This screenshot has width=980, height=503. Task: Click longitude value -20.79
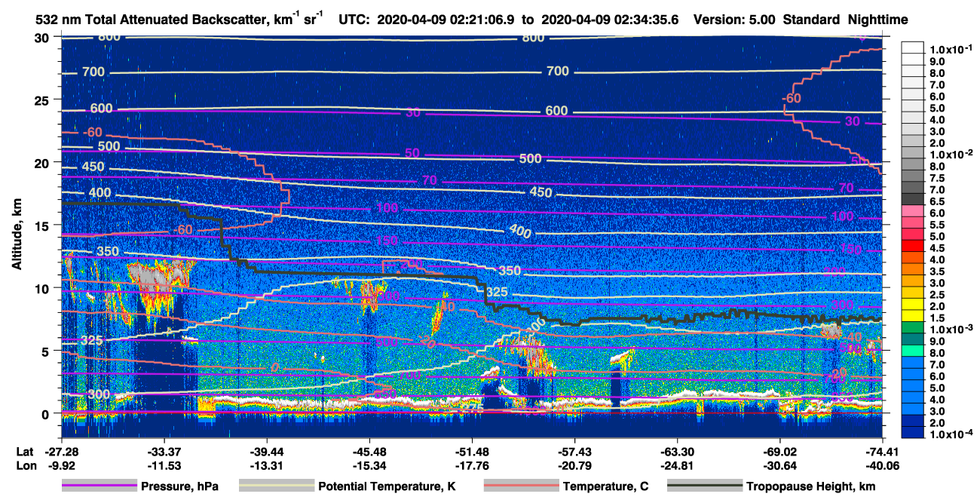tap(574, 465)
